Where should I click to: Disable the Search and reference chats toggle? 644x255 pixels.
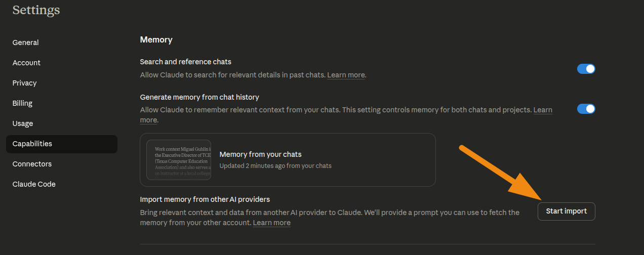[586, 69]
